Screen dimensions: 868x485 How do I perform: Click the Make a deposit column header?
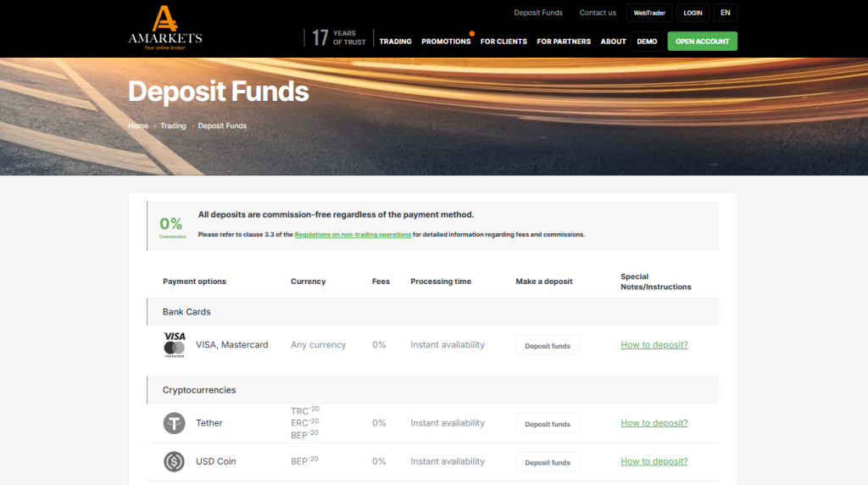coord(543,282)
